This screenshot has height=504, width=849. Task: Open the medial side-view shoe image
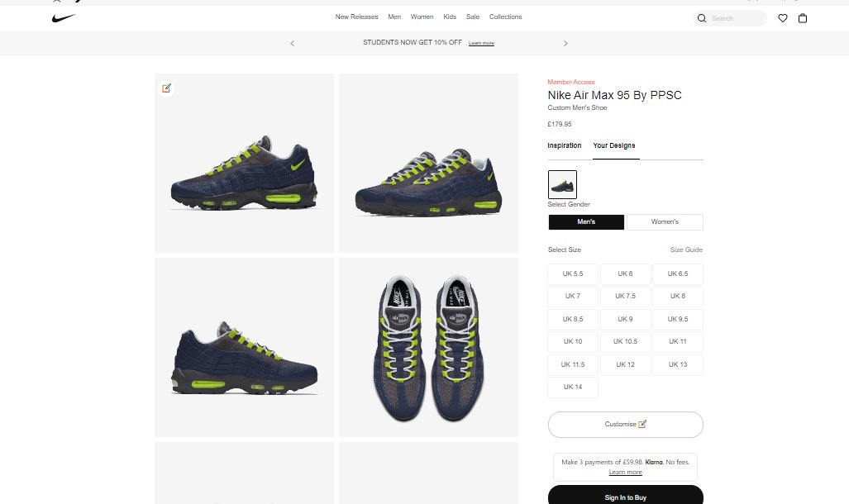pyautogui.click(x=244, y=347)
